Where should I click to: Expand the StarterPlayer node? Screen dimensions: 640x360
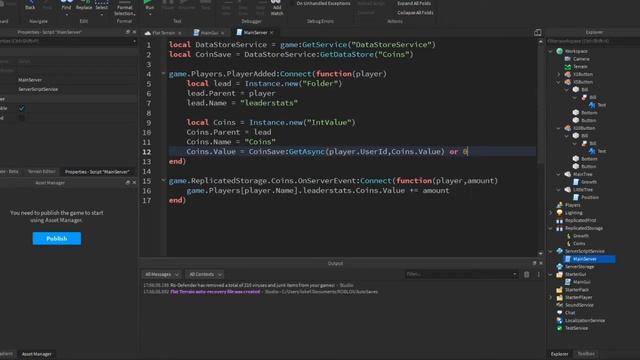click(x=551, y=298)
